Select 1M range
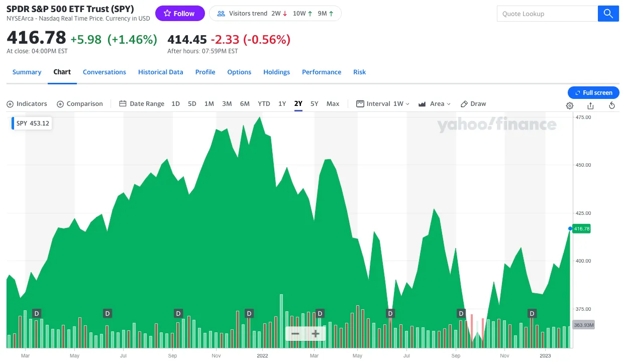The height and width of the screenshot is (364, 623). tap(209, 104)
